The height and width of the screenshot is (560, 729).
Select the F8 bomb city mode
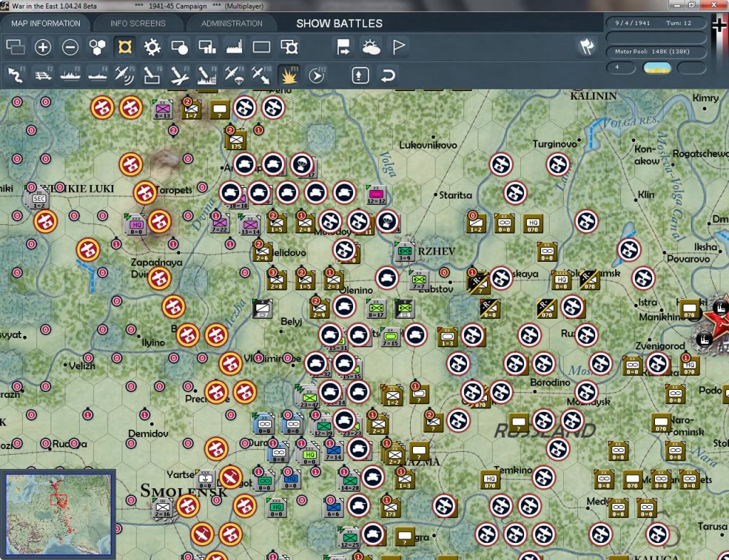207,75
